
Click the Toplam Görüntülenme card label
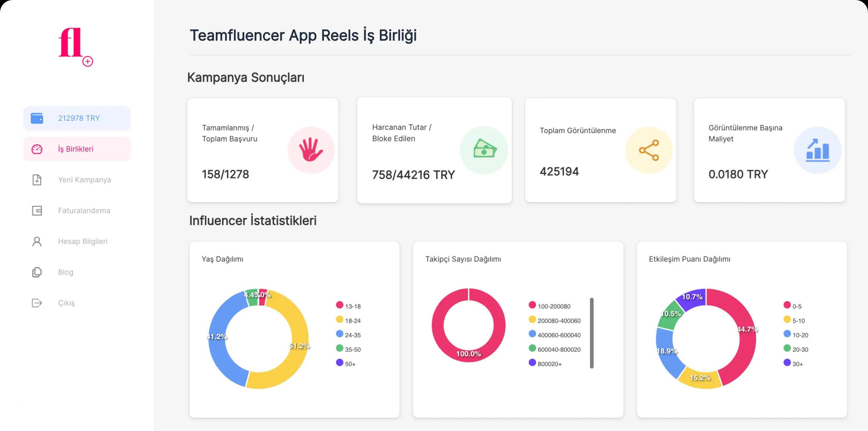pyautogui.click(x=578, y=131)
